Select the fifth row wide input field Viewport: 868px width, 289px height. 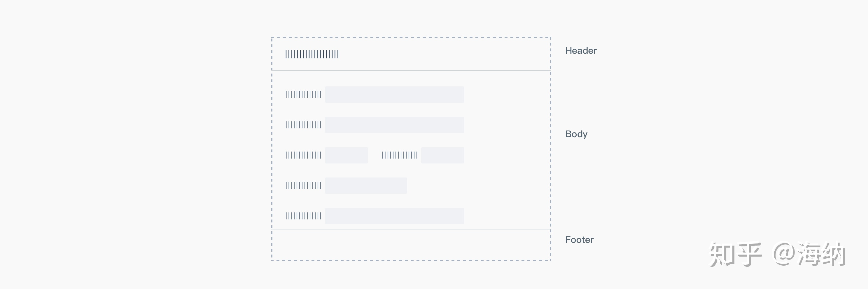(395, 216)
